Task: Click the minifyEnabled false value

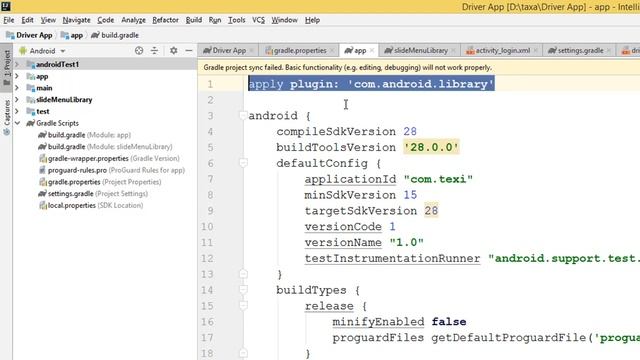Action: [x=449, y=322]
